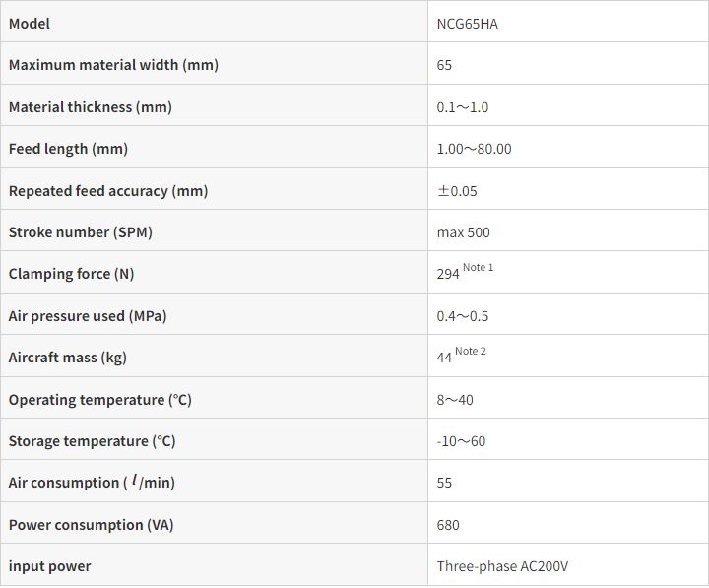Click the Model row label
Viewport: 709px width, 588px height.
point(30,24)
